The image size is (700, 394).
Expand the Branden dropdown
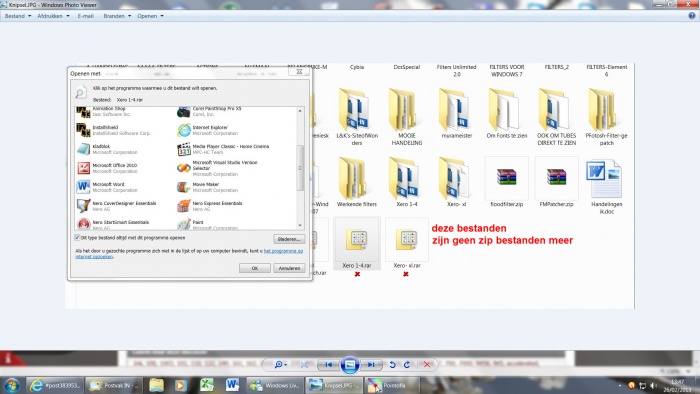(117, 16)
